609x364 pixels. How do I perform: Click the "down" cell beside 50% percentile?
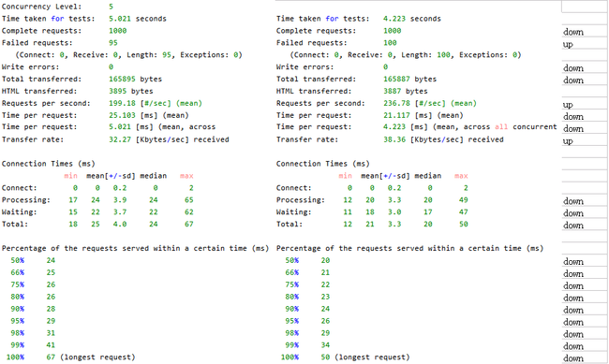585,261
